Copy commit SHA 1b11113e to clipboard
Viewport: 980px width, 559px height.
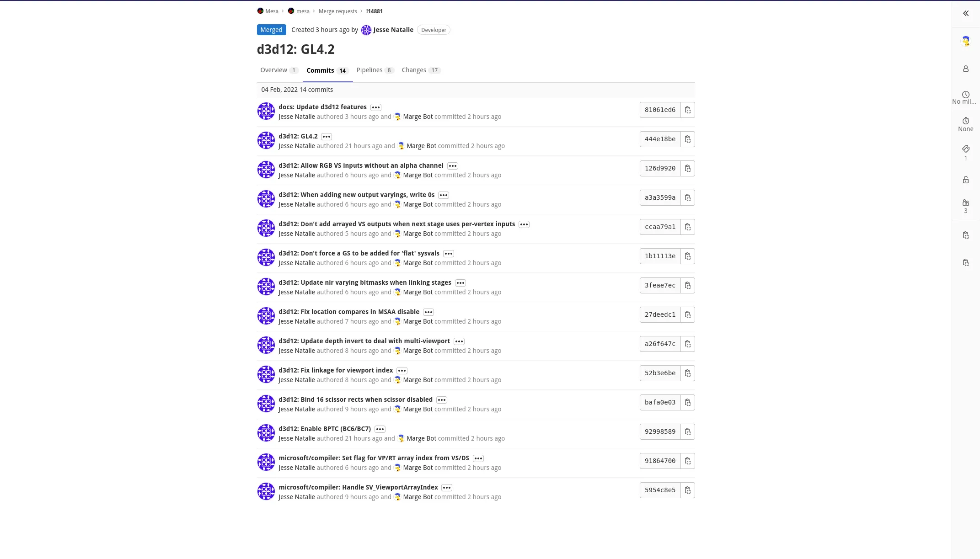point(687,256)
